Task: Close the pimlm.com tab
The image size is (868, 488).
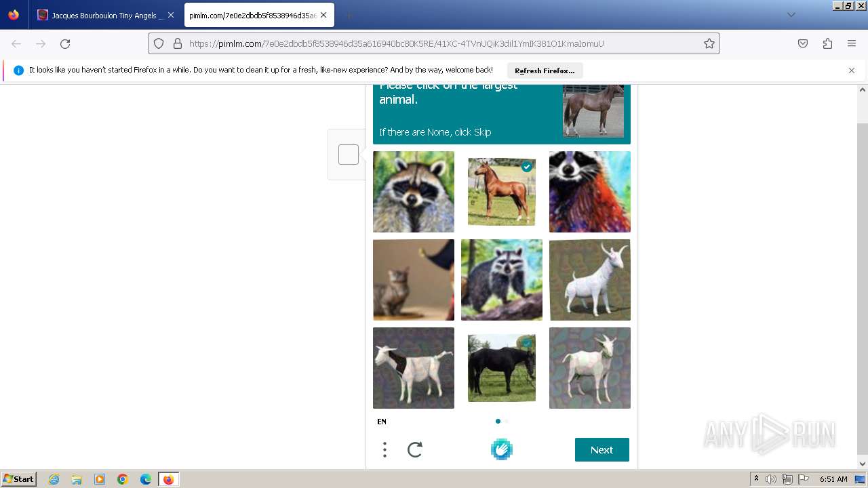Action: [x=324, y=15]
